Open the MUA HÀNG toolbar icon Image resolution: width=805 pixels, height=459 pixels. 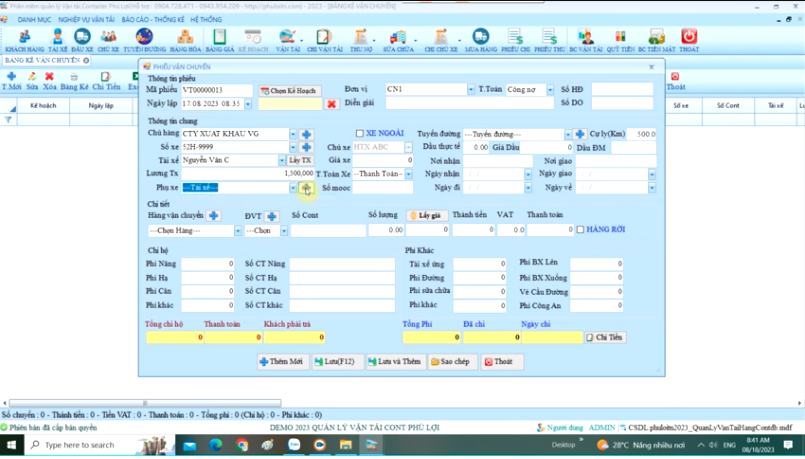click(x=481, y=41)
